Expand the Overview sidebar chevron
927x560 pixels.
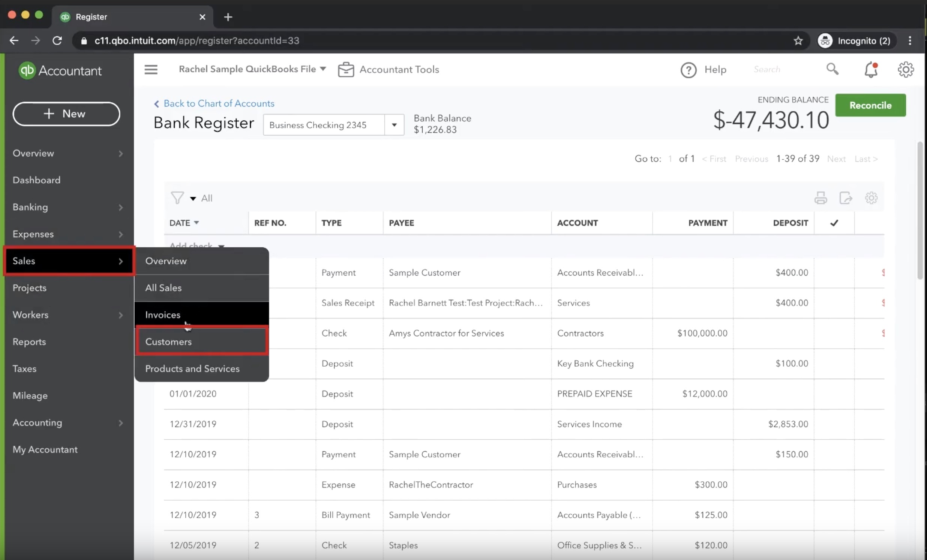click(x=121, y=153)
